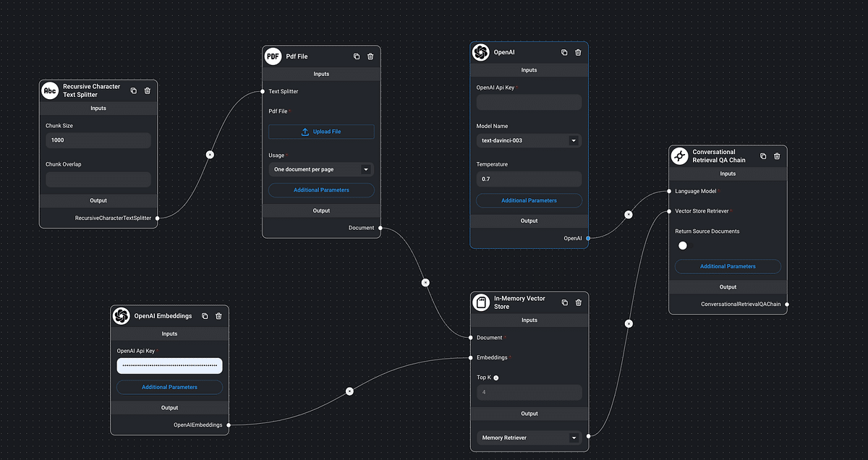The image size is (868, 460).
Task: Click the ConversationalRetrievalQAChain output anchor
Action: click(x=787, y=304)
